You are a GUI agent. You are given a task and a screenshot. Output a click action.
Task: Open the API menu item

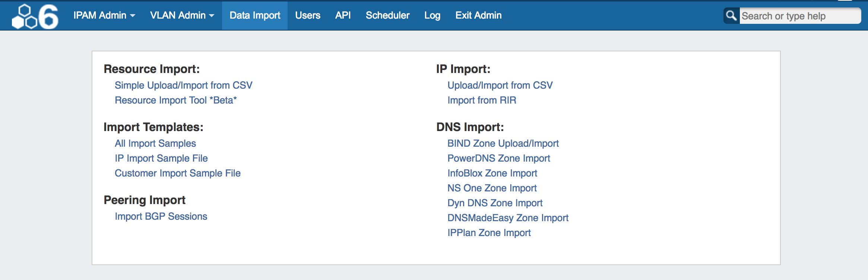click(343, 15)
